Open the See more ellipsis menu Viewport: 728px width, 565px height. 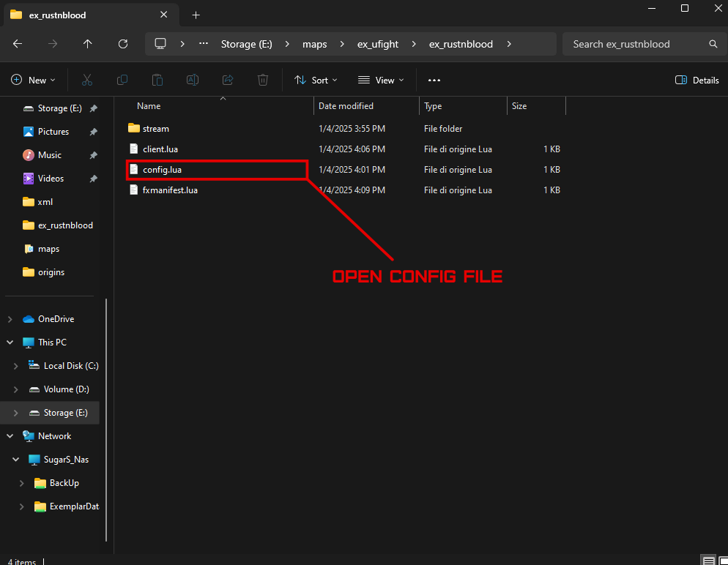(434, 81)
